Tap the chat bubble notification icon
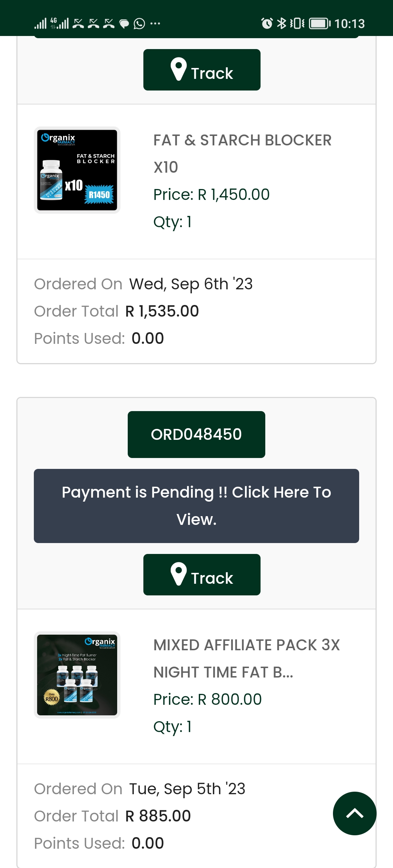 pyautogui.click(x=124, y=24)
